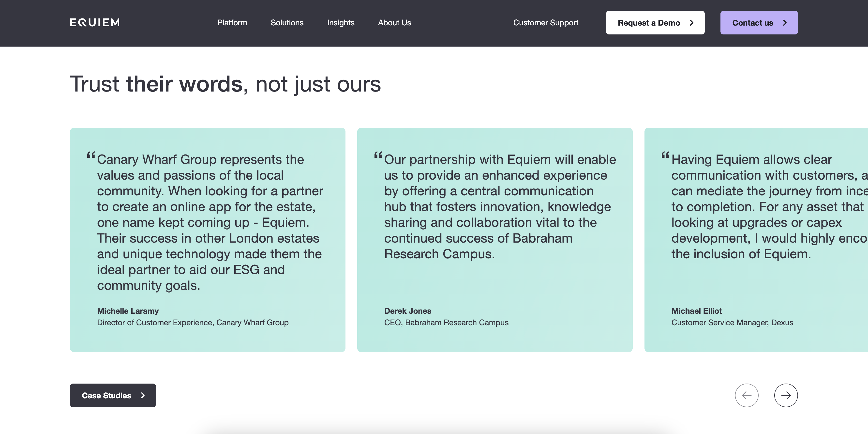Image resolution: width=868 pixels, height=434 pixels.
Task: Open the Platform menu
Action: (232, 23)
